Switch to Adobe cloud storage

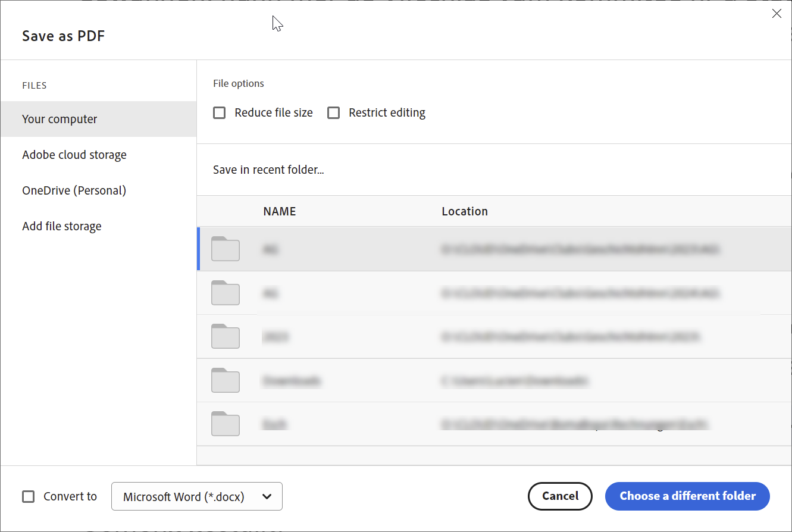[x=74, y=155]
